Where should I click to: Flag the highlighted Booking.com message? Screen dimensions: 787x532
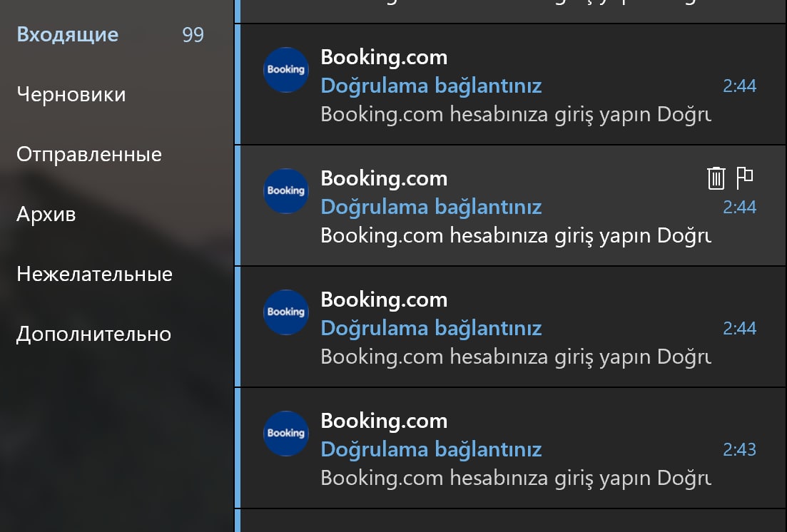click(745, 178)
